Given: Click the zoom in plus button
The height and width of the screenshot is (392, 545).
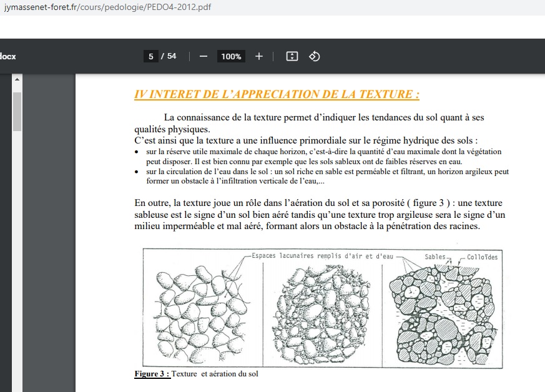Looking at the screenshot, I should click(x=259, y=56).
